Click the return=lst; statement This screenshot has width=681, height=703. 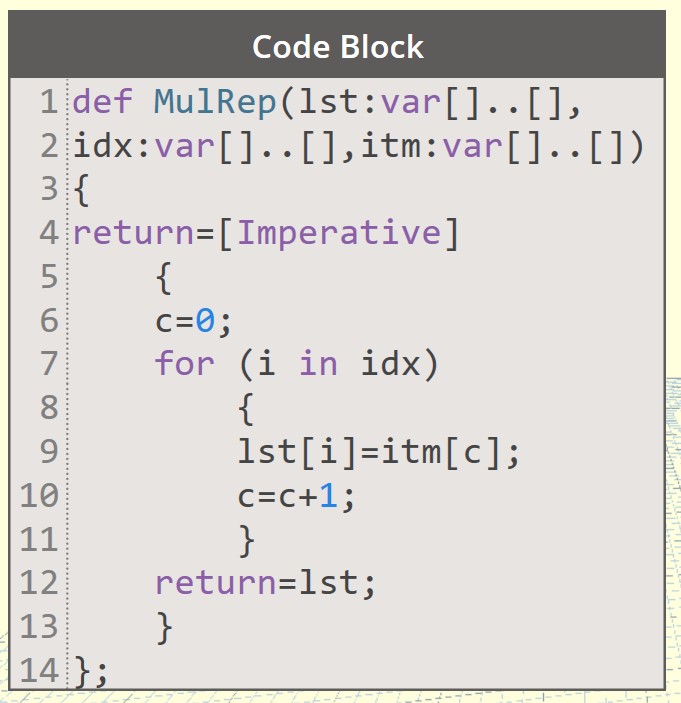pos(265,583)
